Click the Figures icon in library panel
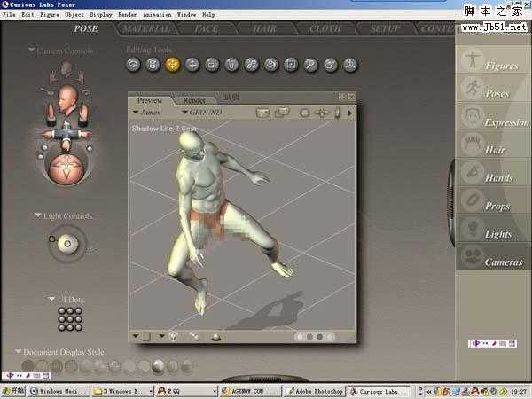This screenshot has height=399, width=532. 473,62
